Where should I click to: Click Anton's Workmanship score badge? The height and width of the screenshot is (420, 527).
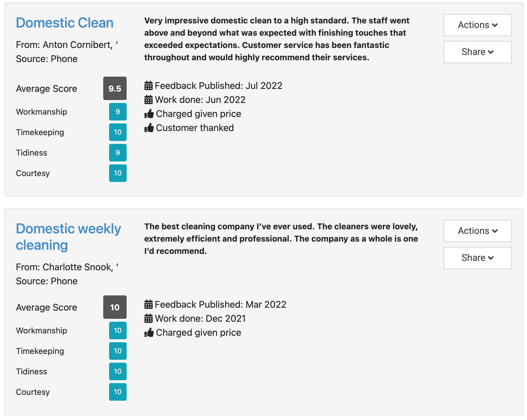pyautogui.click(x=118, y=112)
